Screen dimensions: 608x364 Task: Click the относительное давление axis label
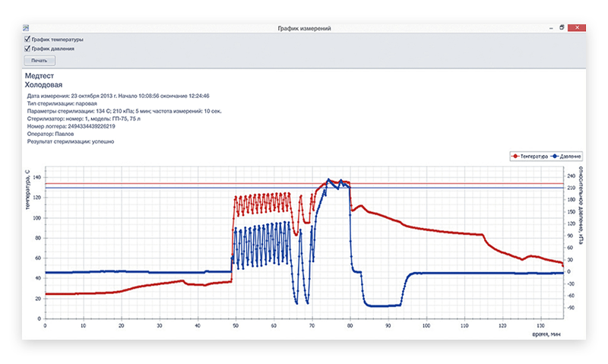click(x=581, y=205)
